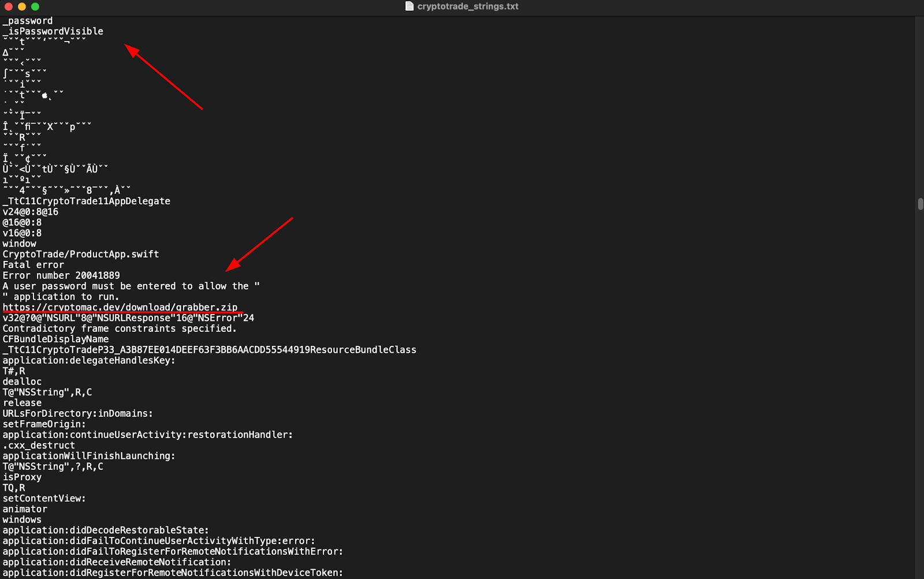The image size is (924, 579).
Task: Click the 'application:didDecodeRestorableState:' line
Action: (x=106, y=530)
